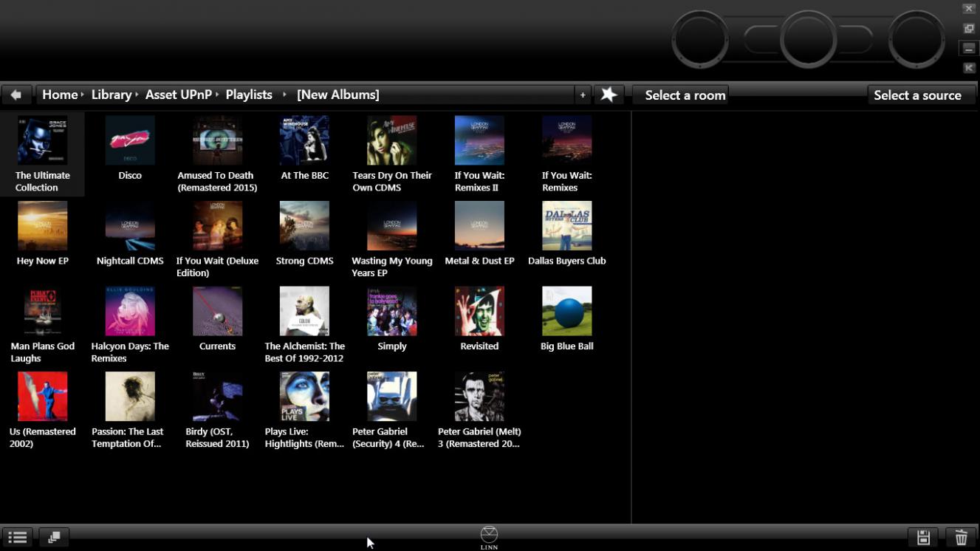Image resolution: width=980 pixels, height=551 pixels.
Task: Click the center circular playback control
Action: [x=808, y=39]
